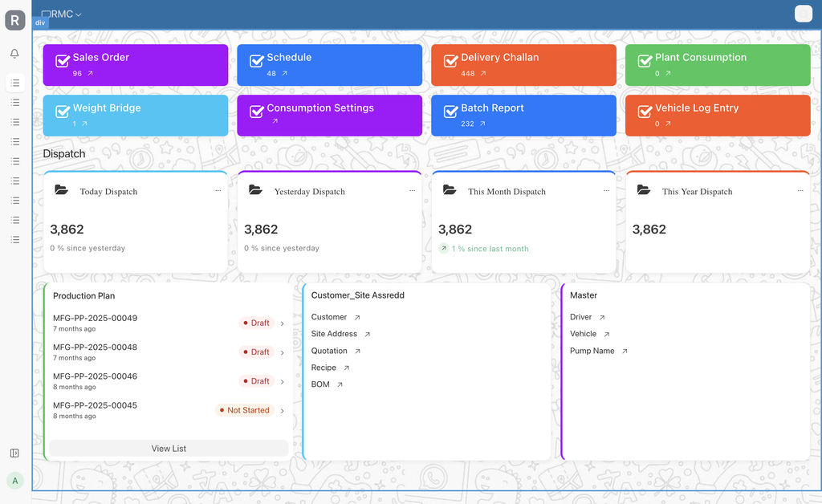Select the second workspace entry in the sidebar
Image resolution: width=822 pixels, height=504 pixels.
pos(14,102)
